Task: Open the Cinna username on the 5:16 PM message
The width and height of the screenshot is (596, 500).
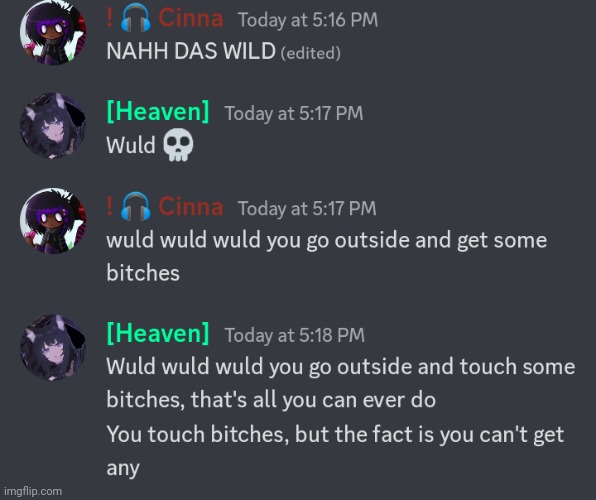Action: coord(190,18)
